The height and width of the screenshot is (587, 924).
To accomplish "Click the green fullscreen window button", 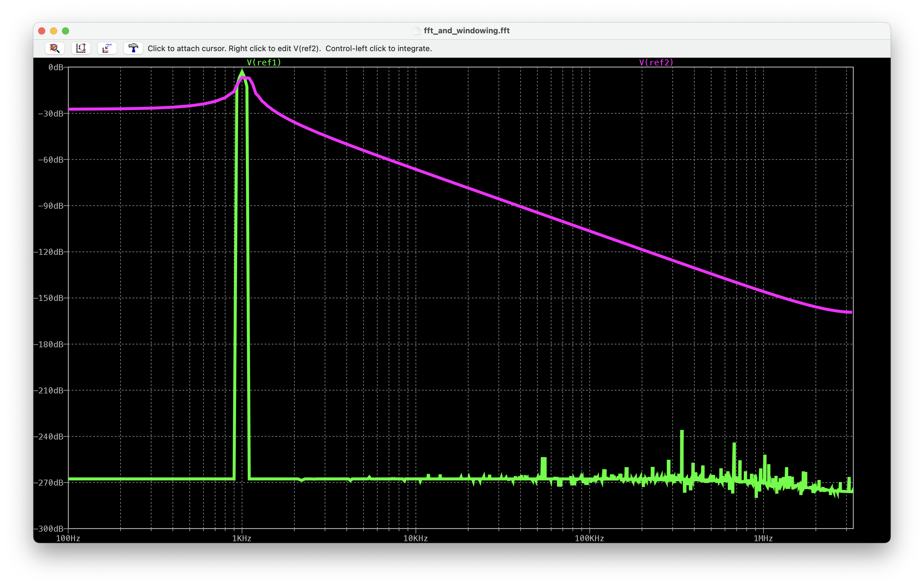I will coord(65,31).
